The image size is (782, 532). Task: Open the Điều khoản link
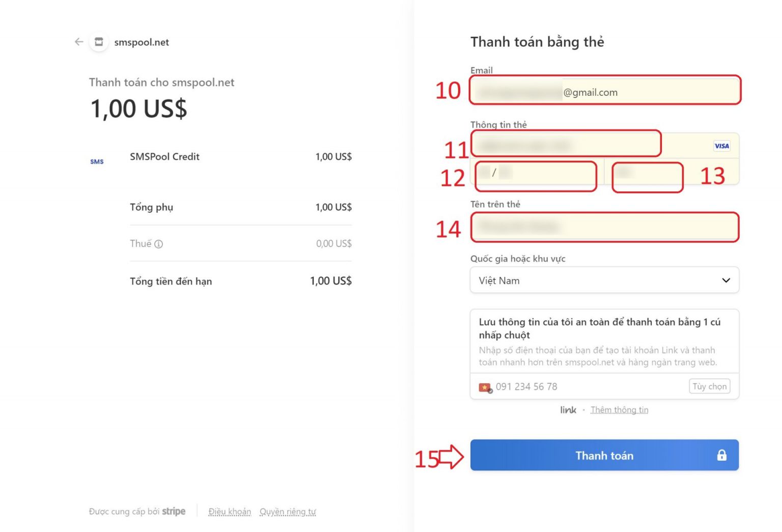(x=230, y=512)
